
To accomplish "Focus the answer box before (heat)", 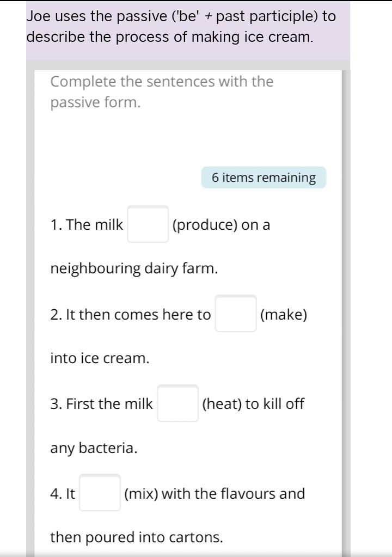I will 178,403.
